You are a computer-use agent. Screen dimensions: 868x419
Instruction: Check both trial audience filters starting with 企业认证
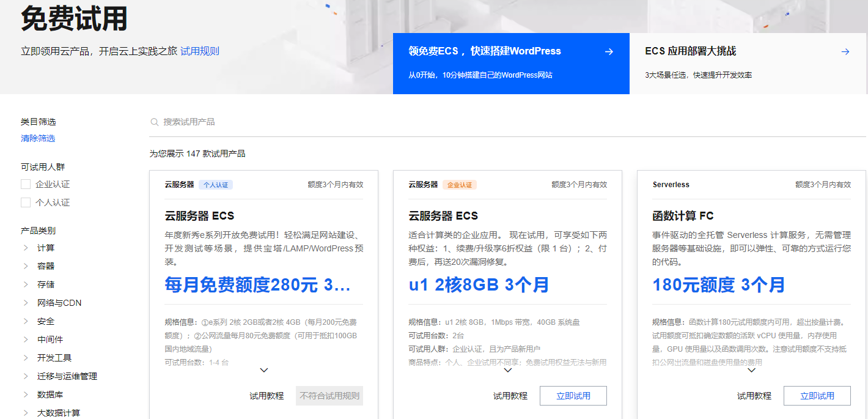coord(25,184)
